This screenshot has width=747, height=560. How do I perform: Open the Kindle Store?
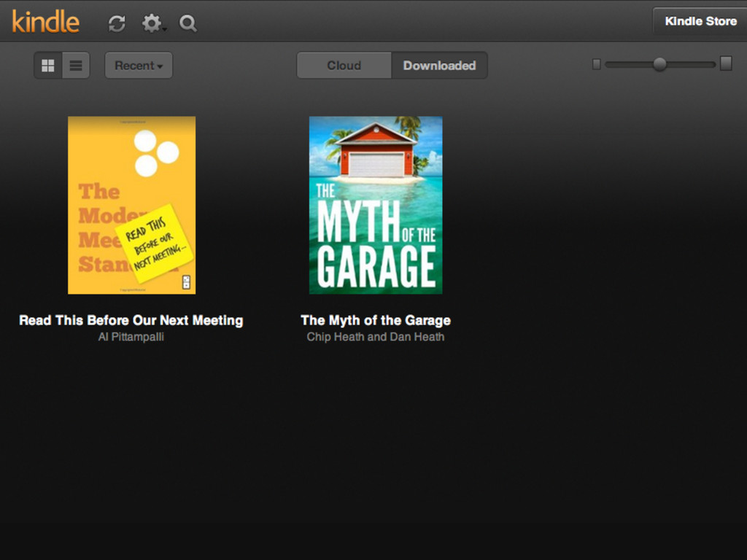700,21
